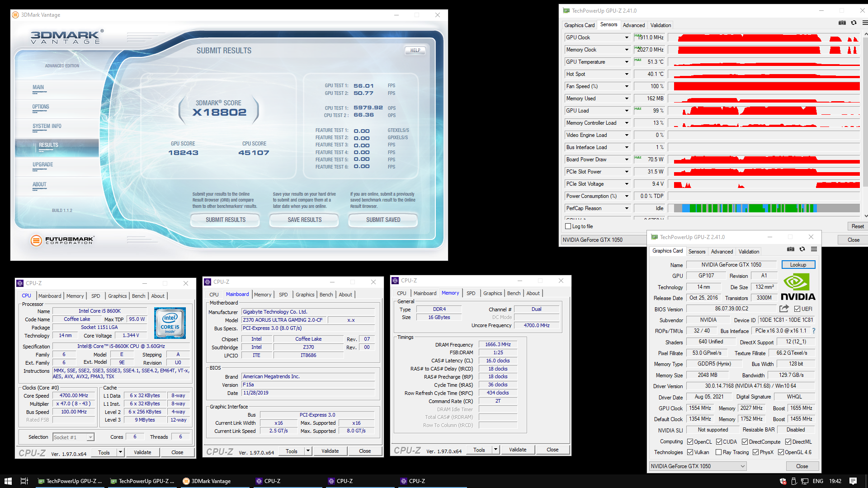The width and height of the screenshot is (868, 488).
Task: Click the Bus Interface question mark icon
Action: [813, 331]
